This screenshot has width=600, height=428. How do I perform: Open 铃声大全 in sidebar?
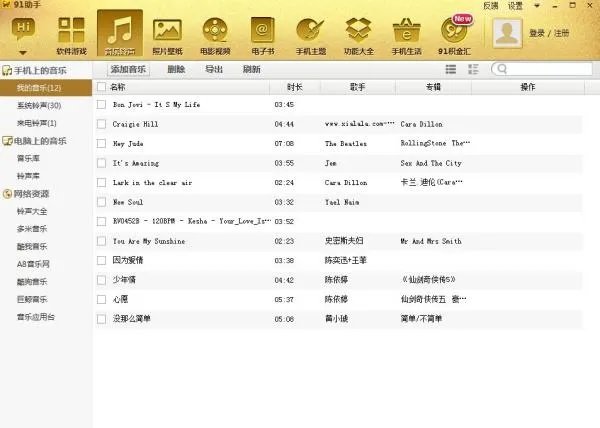coord(32,211)
